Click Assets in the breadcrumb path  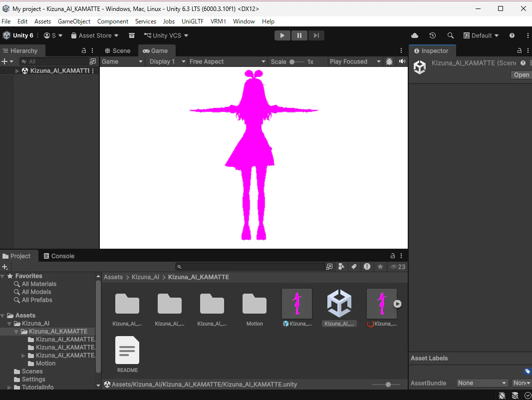[113, 277]
